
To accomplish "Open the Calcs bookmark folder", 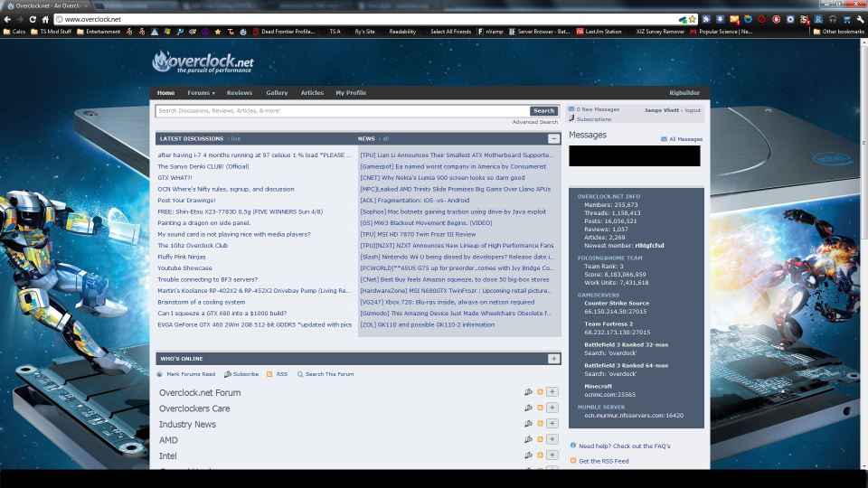I will pos(14,32).
